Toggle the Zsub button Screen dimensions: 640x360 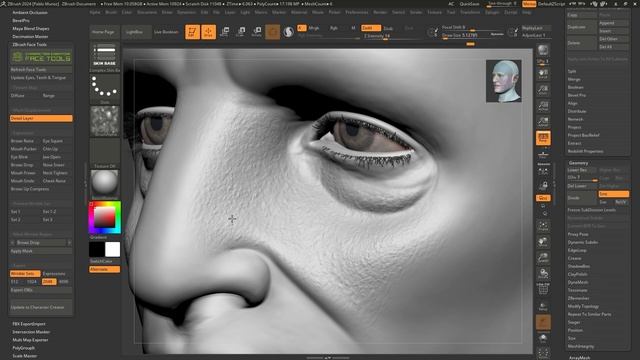coord(388,28)
